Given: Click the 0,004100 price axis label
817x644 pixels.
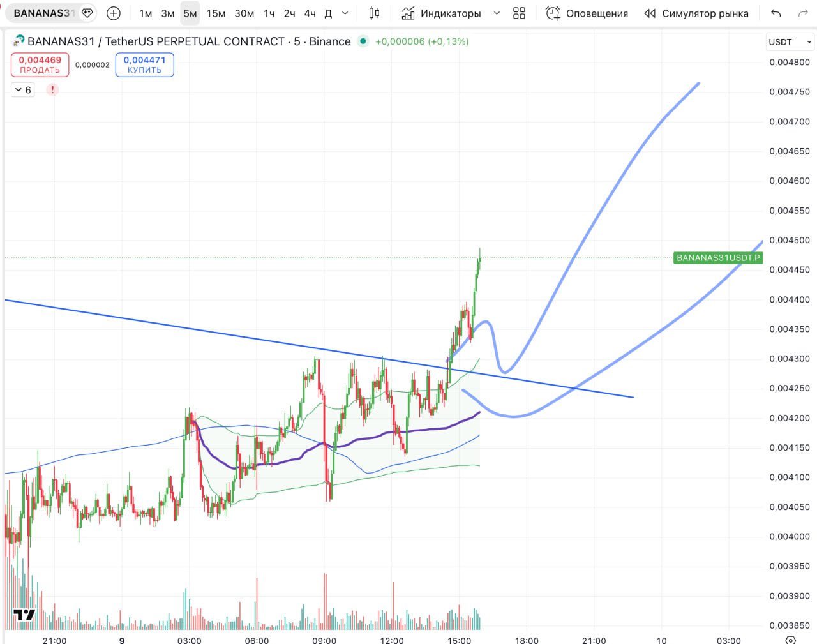Looking at the screenshot, I should (790, 477).
